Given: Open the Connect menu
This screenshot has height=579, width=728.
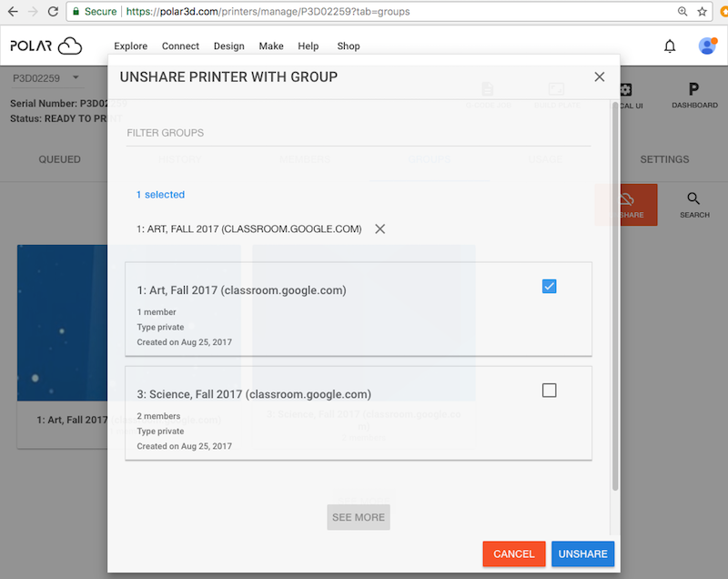Looking at the screenshot, I should pos(180,46).
